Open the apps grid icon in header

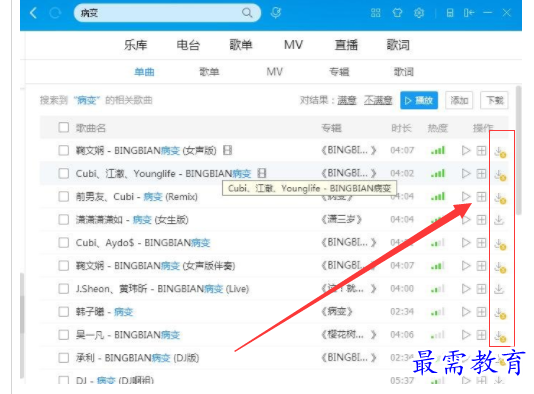[x=375, y=13]
